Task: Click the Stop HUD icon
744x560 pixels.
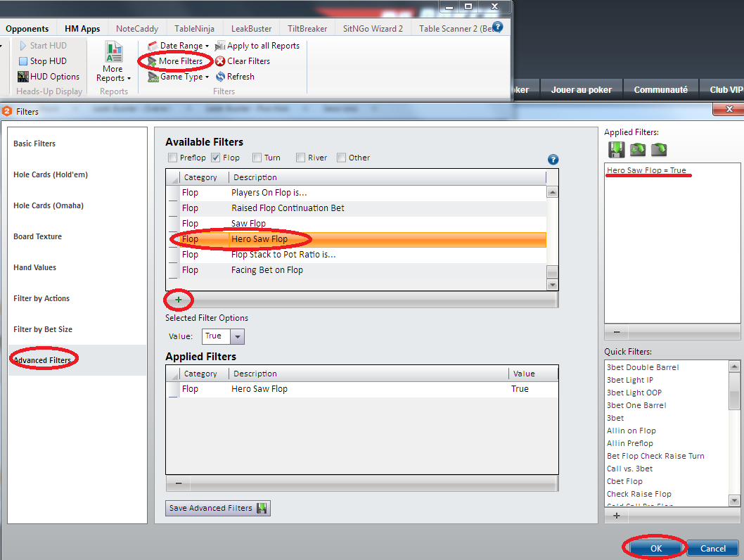Action: [23, 61]
